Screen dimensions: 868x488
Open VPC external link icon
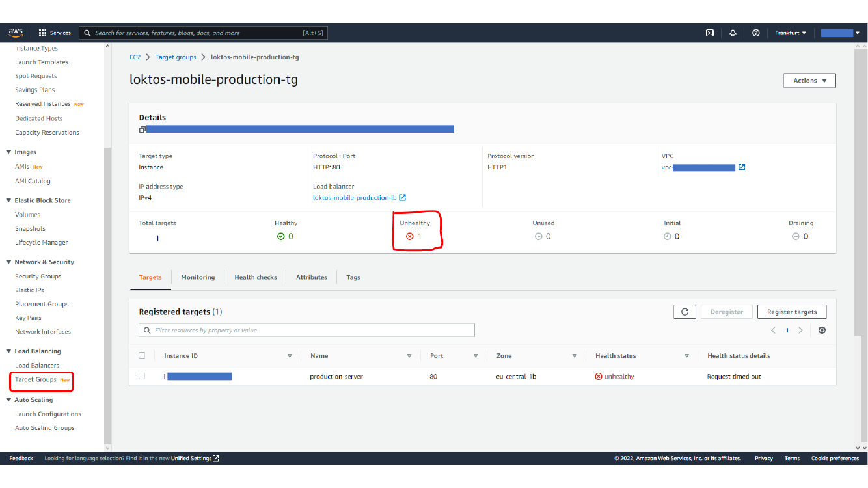[x=742, y=167]
